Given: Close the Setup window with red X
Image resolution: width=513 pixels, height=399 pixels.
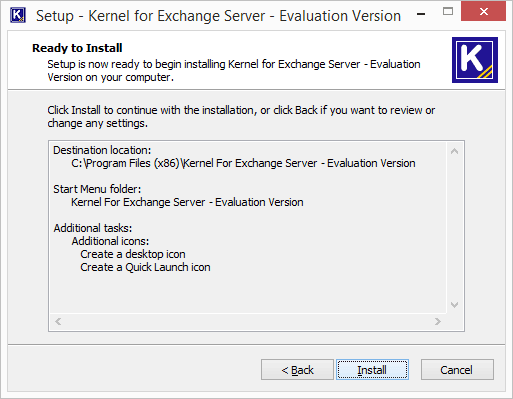Looking at the screenshot, I should (483, 11).
